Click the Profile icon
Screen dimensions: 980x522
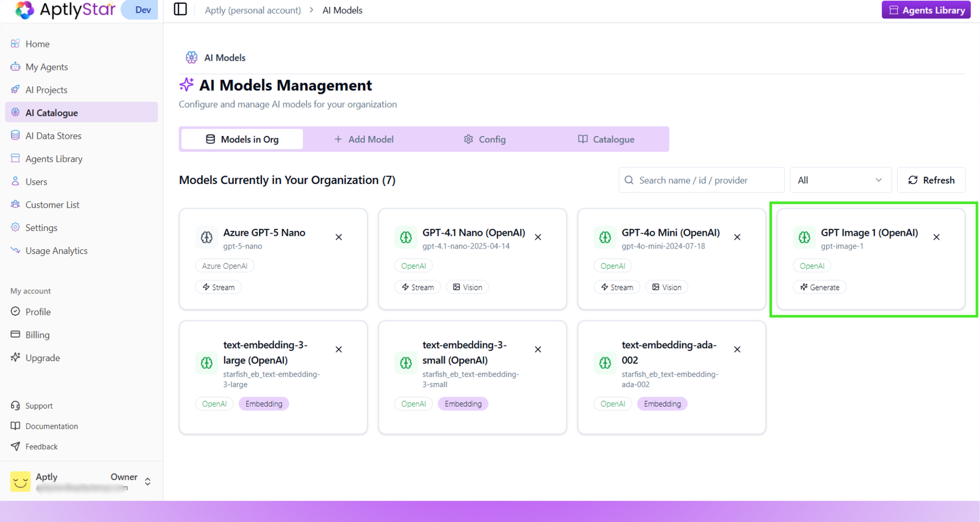point(15,311)
